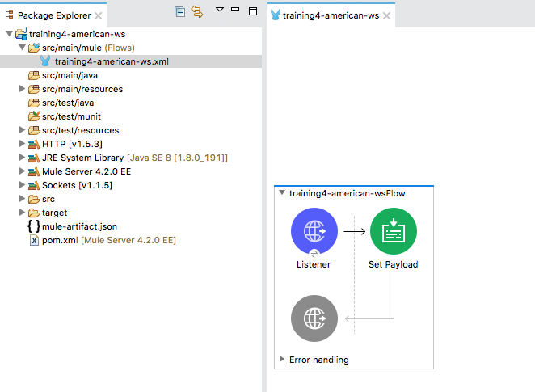Click the src/test/munit folder icon
The image size is (535, 392).
(x=34, y=116)
